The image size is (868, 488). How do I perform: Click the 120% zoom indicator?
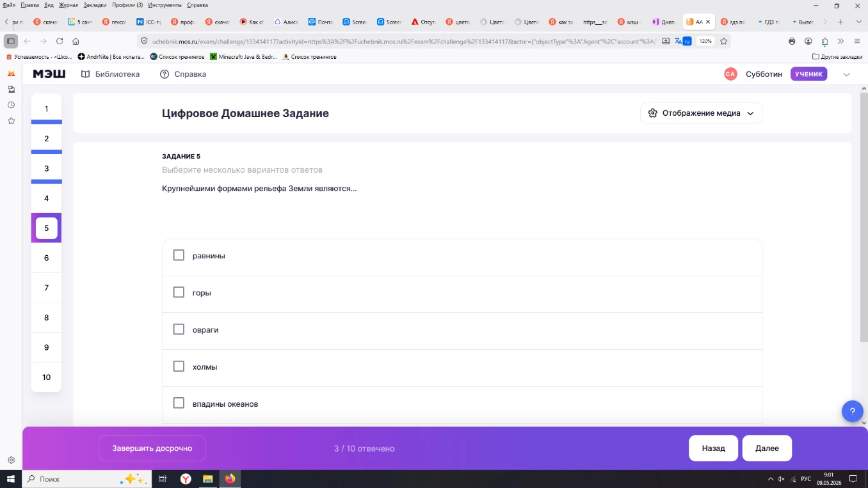tap(705, 41)
